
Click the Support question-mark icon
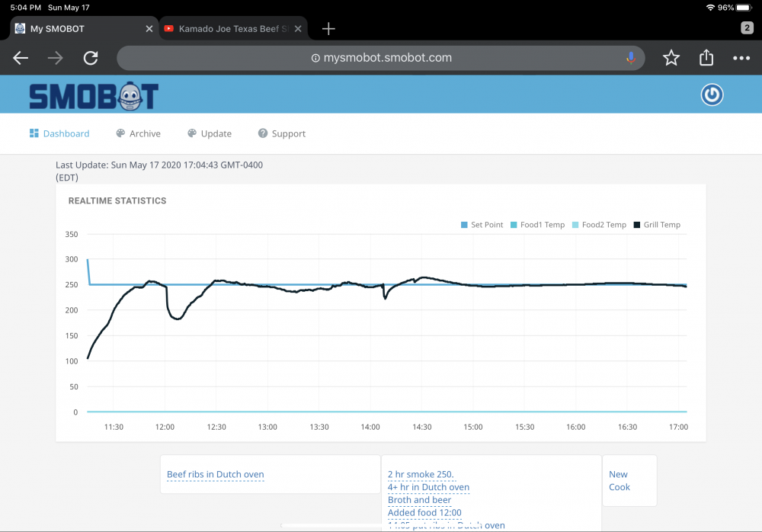263,133
